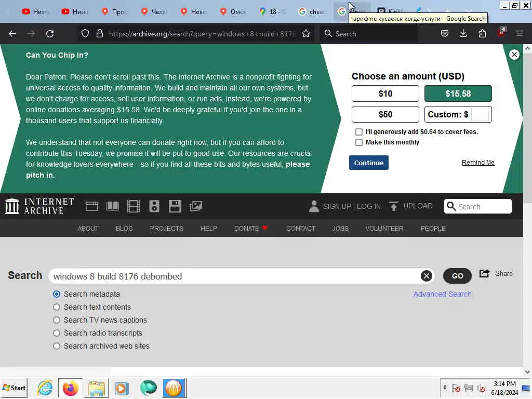Viewport: 532px width, 399px height.
Task: Close the donation banner with X
Action: (x=514, y=55)
